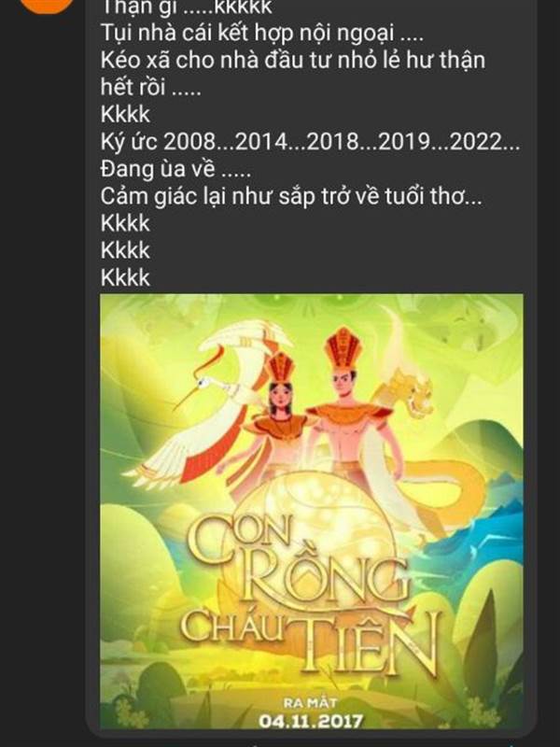Select the line "Cảm giác lại như sắp trở về tuổi thơ"

[x=291, y=197]
